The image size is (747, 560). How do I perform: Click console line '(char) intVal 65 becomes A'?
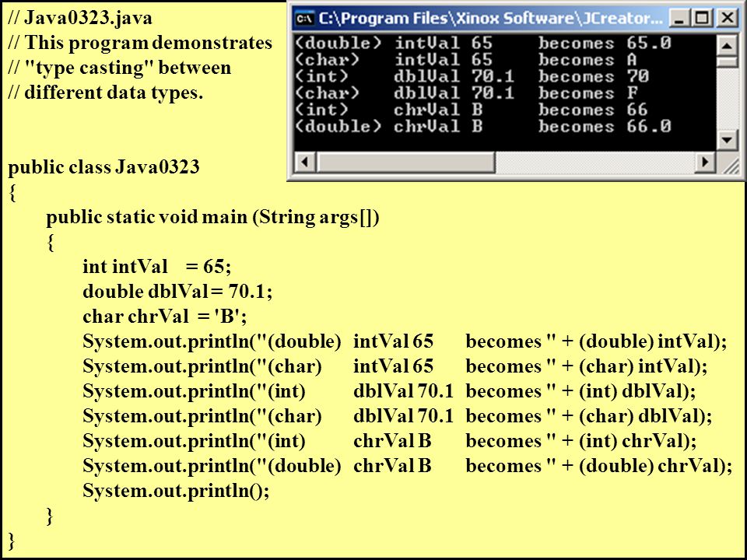[465, 60]
